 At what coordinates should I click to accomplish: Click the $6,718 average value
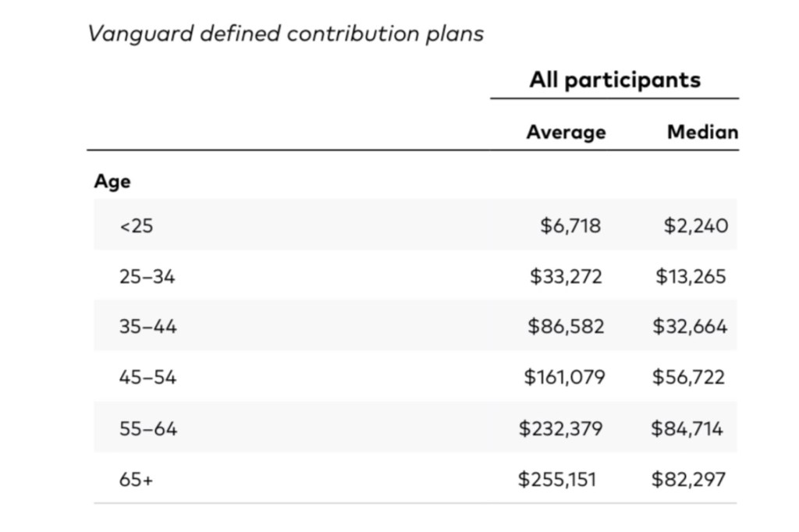[571, 226]
